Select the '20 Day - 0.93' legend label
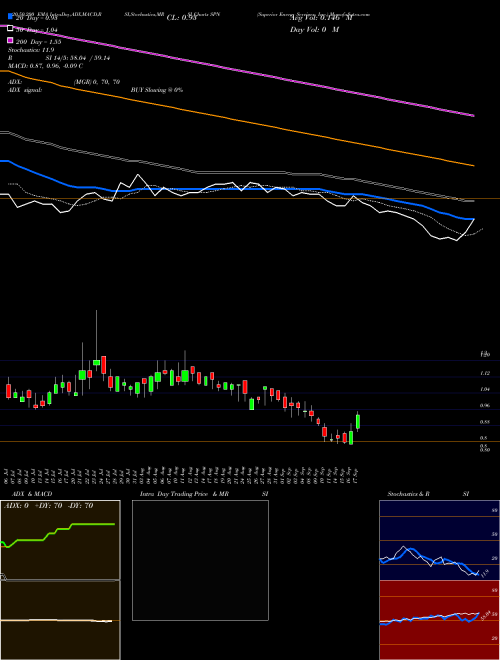500x660 pixels. [x=36, y=18]
